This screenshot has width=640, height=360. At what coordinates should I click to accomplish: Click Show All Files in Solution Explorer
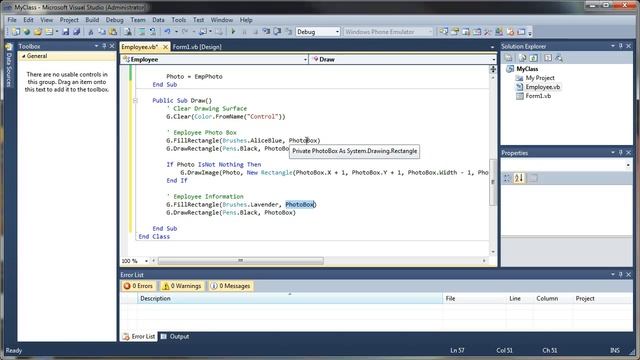(522, 58)
